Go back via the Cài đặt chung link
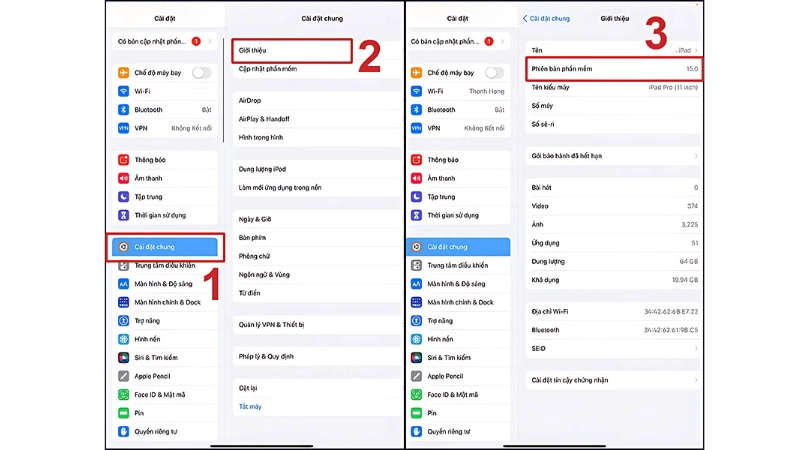 [546, 18]
